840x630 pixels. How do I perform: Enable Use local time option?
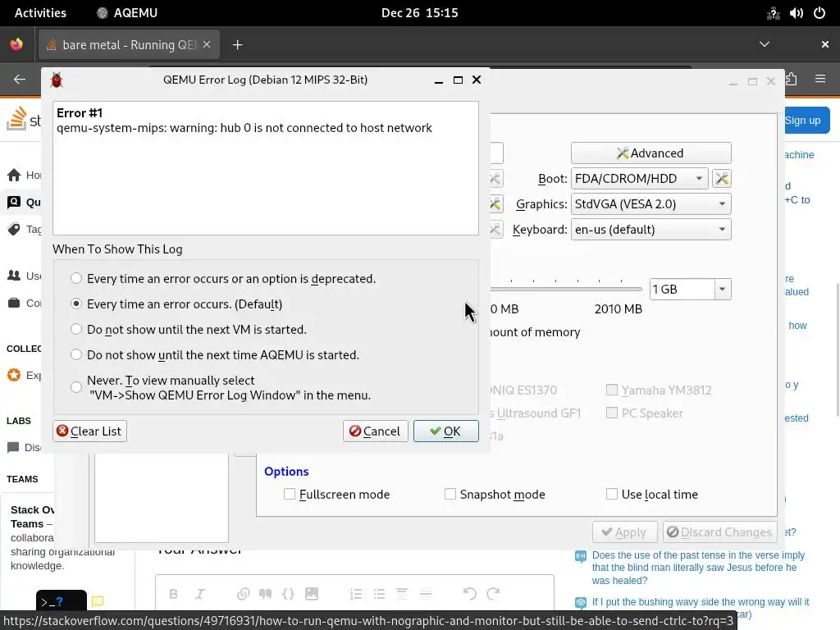[x=612, y=494]
